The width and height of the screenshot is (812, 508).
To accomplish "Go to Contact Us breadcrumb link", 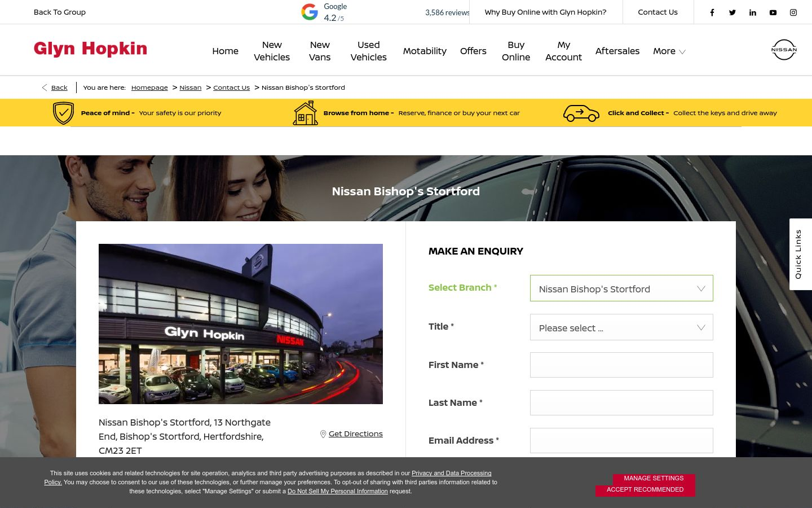I will [232, 87].
